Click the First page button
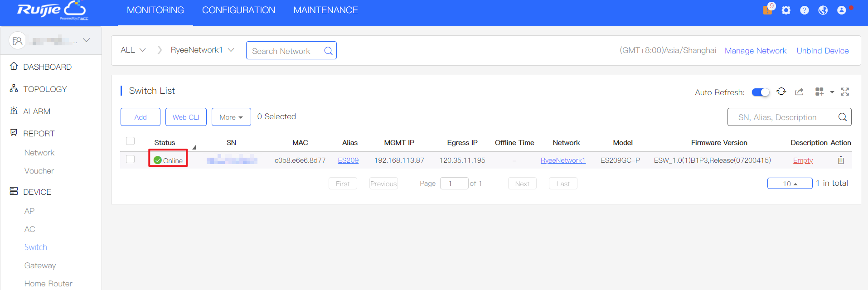The image size is (868, 290). (343, 184)
